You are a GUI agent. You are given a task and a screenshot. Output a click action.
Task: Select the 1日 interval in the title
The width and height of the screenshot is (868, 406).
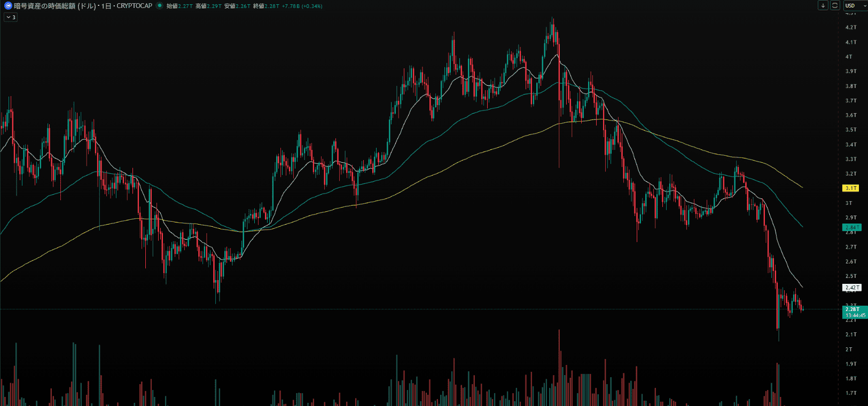coord(106,6)
